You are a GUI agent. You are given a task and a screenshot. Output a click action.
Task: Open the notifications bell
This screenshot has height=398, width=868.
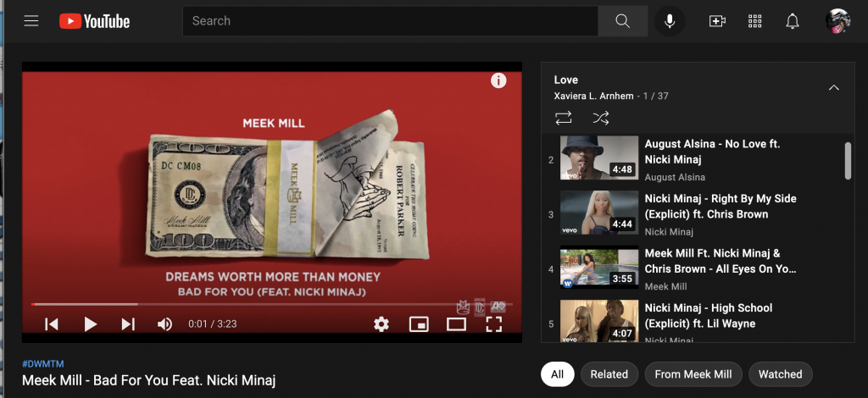pos(793,21)
